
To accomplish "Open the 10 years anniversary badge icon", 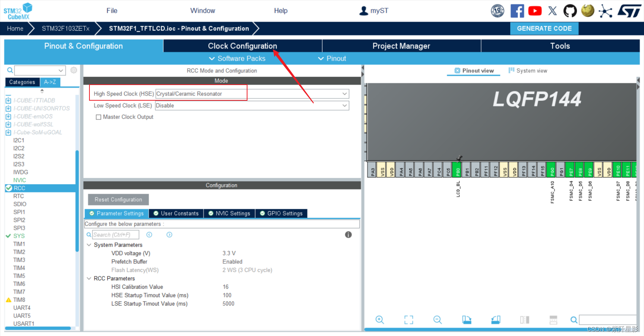I will (x=498, y=11).
